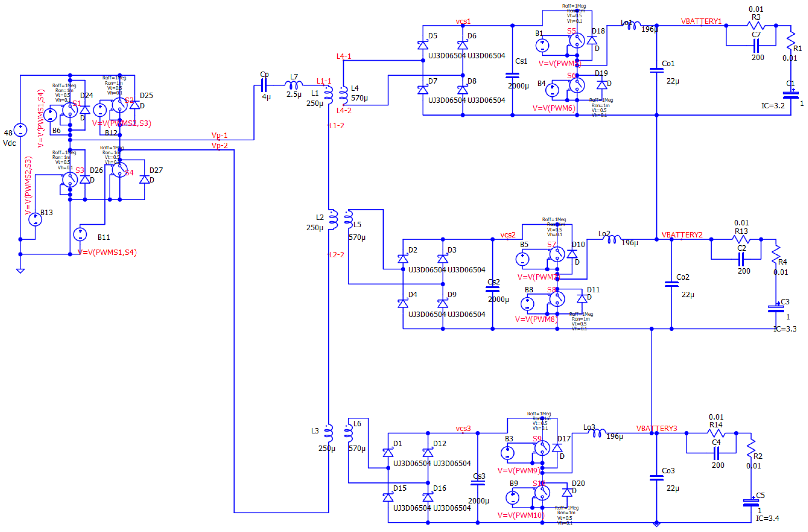Click the IC=3.4 initial condition text

(x=768, y=519)
